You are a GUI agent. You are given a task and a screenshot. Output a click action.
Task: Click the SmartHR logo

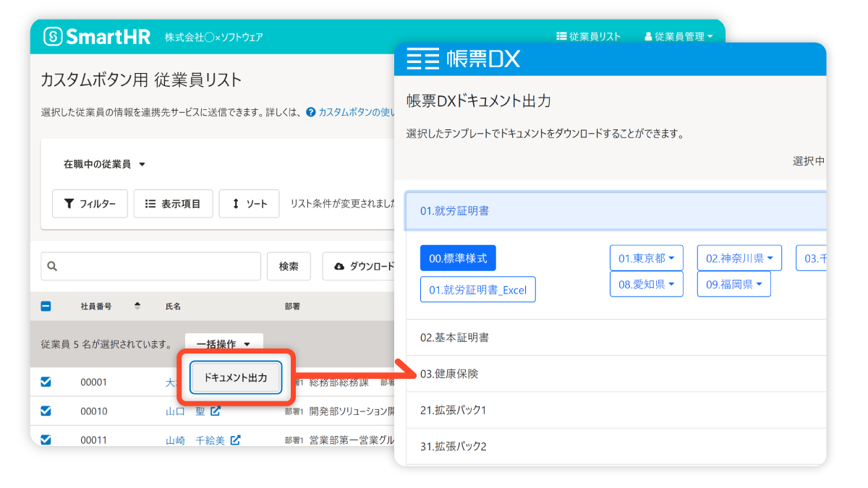(x=97, y=37)
